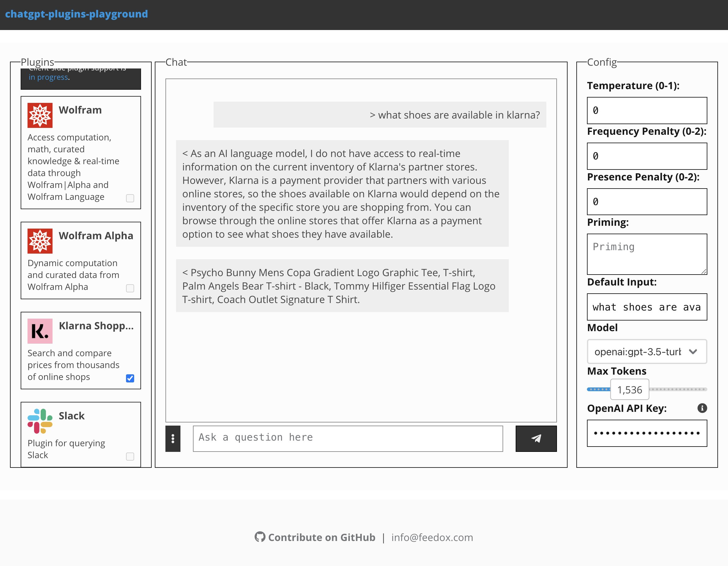Open the three-dot chat options menu

coord(173,438)
